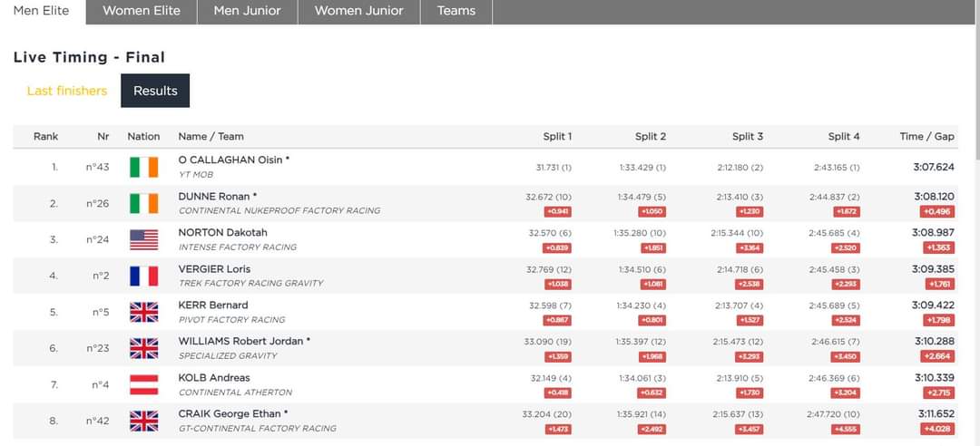Click Kolb's Split 1 time 32.149
The height and width of the screenshot is (446, 980).
click(552, 378)
